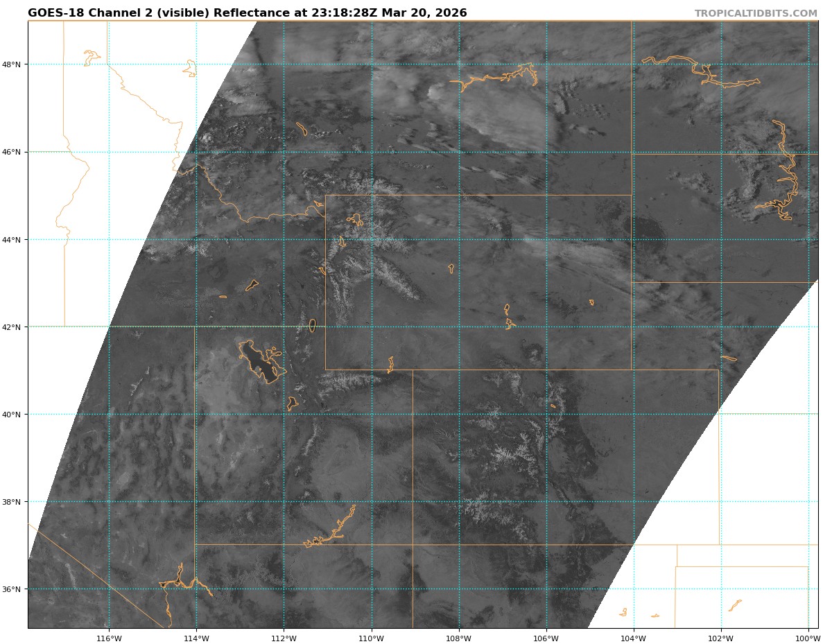The width and height of the screenshot is (832, 644).
Task: Click the 42°N latitude axis label
Action: (x=14, y=327)
